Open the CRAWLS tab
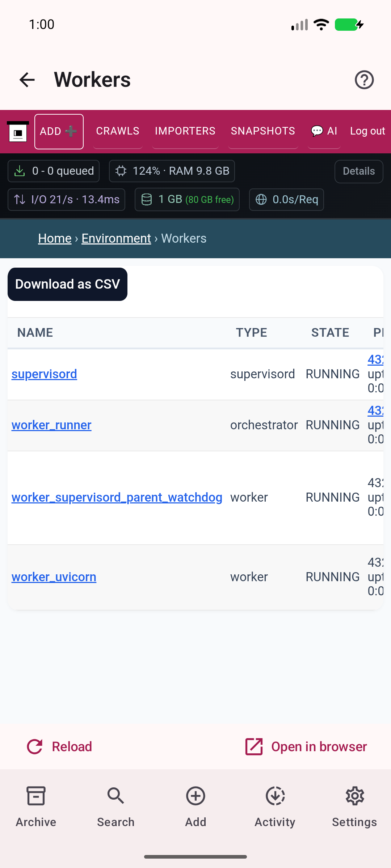 tap(118, 131)
